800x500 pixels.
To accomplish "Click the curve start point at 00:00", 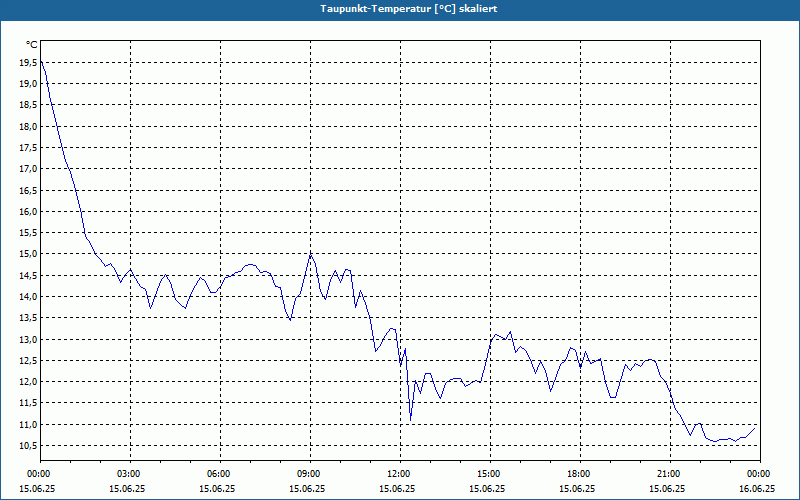I will pyautogui.click(x=41, y=61).
